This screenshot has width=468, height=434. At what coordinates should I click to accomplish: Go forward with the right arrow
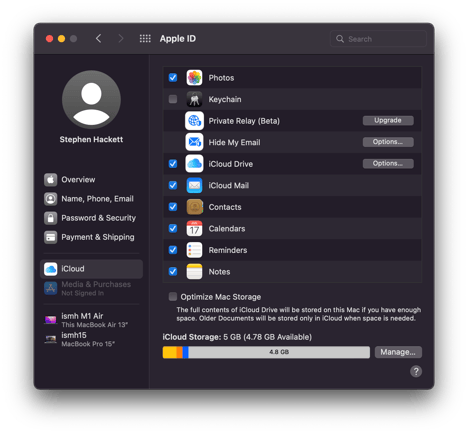[121, 39]
